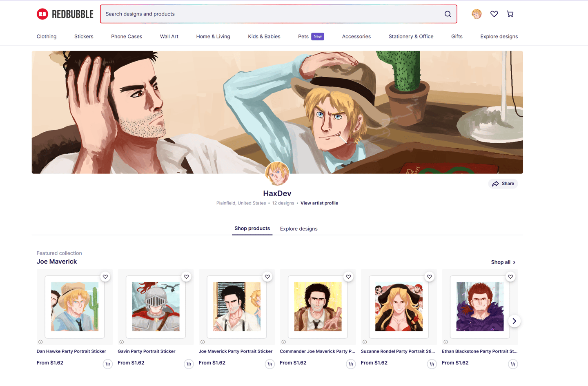Favorite the Dan Hawke sticker heart
This screenshot has width=588, height=386.
[105, 277]
